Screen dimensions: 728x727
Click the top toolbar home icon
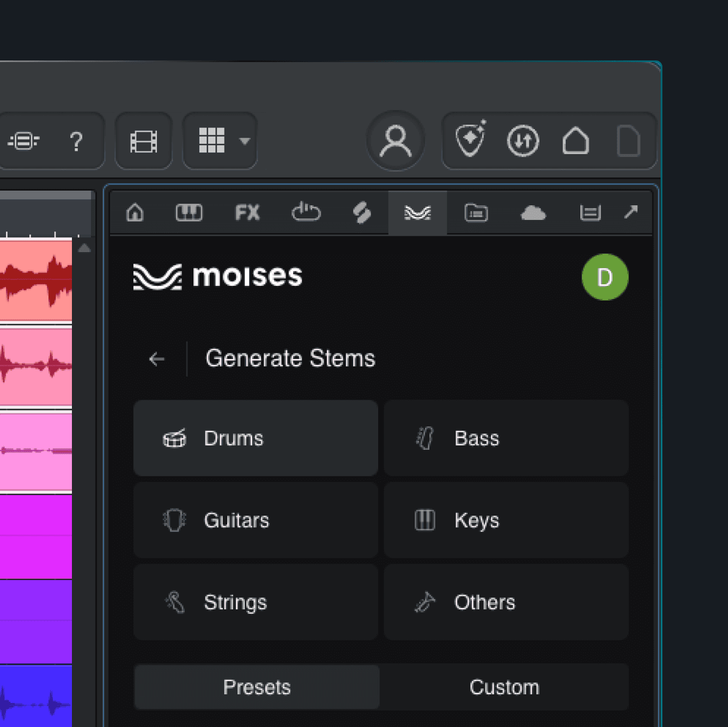pyautogui.click(x=575, y=140)
